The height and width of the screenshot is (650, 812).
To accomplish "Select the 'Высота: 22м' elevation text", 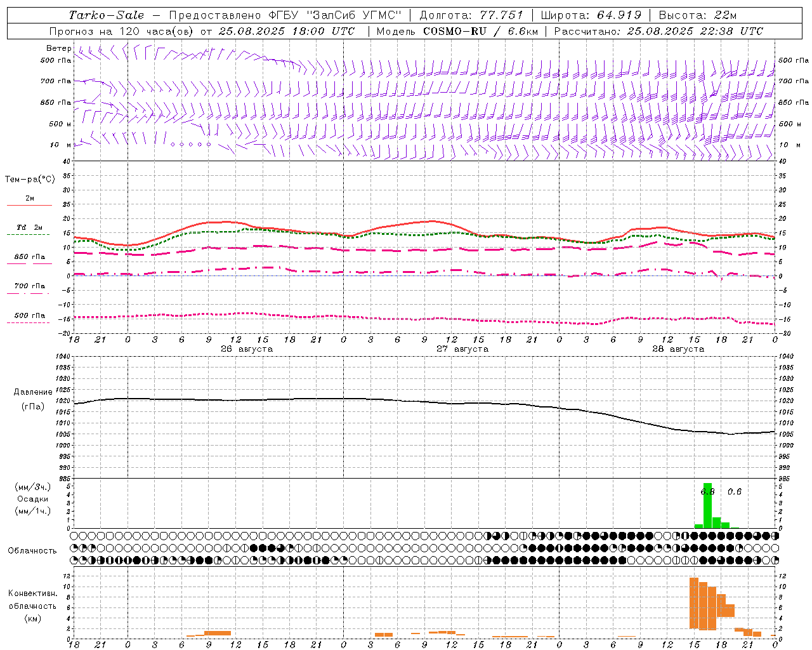I will [698, 15].
